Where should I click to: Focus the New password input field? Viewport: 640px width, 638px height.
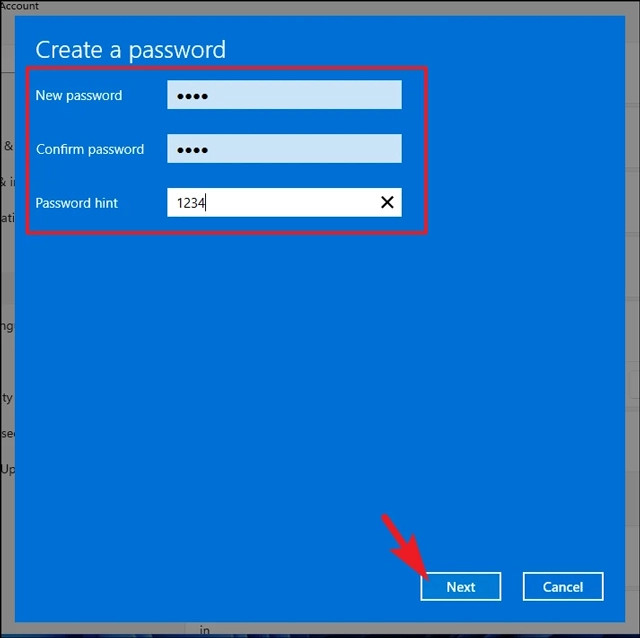pyautogui.click(x=284, y=95)
